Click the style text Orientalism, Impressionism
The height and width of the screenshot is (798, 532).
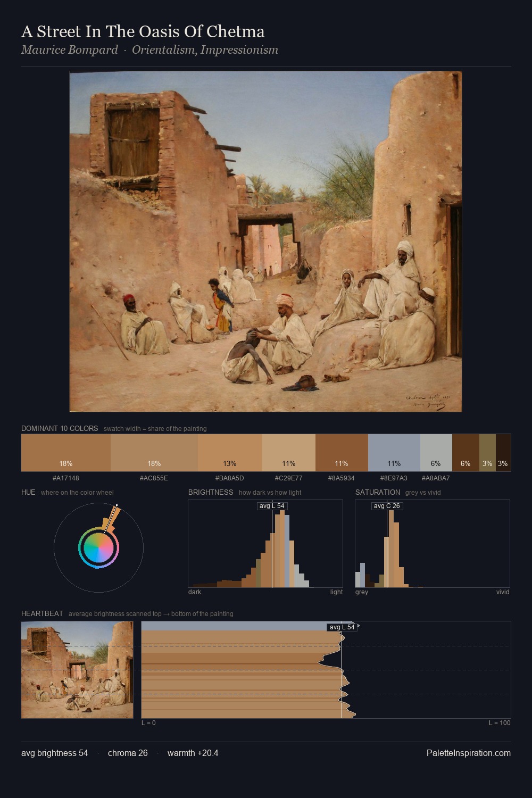pyautogui.click(x=205, y=50)
